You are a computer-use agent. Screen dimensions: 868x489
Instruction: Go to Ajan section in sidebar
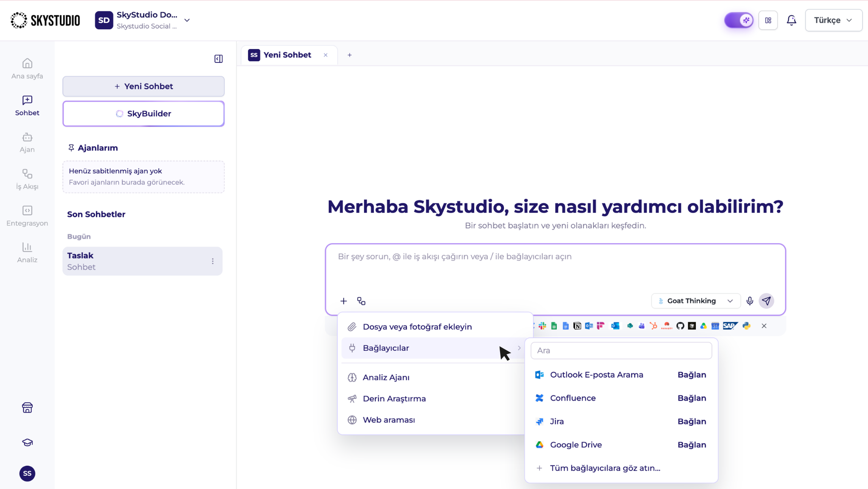point(27,142)
